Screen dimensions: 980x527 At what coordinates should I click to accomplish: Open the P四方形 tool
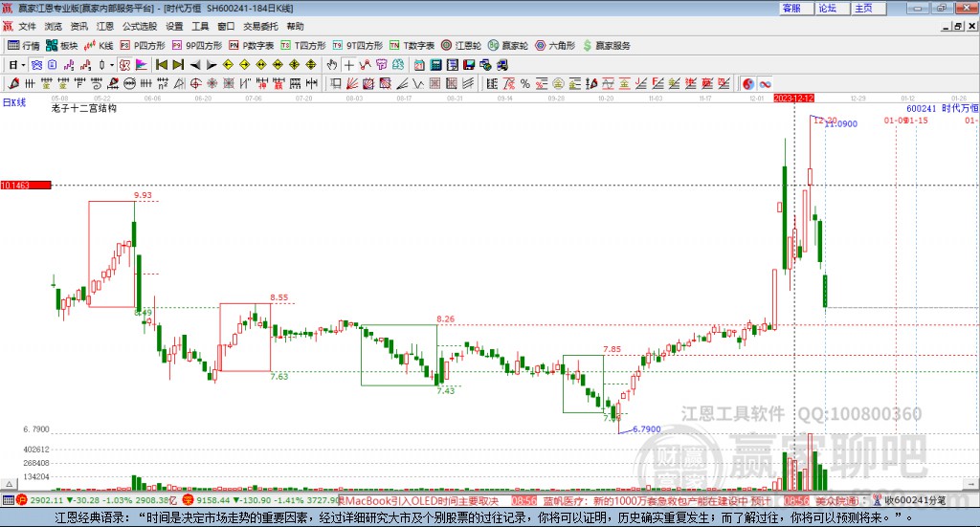pos(143,46)
